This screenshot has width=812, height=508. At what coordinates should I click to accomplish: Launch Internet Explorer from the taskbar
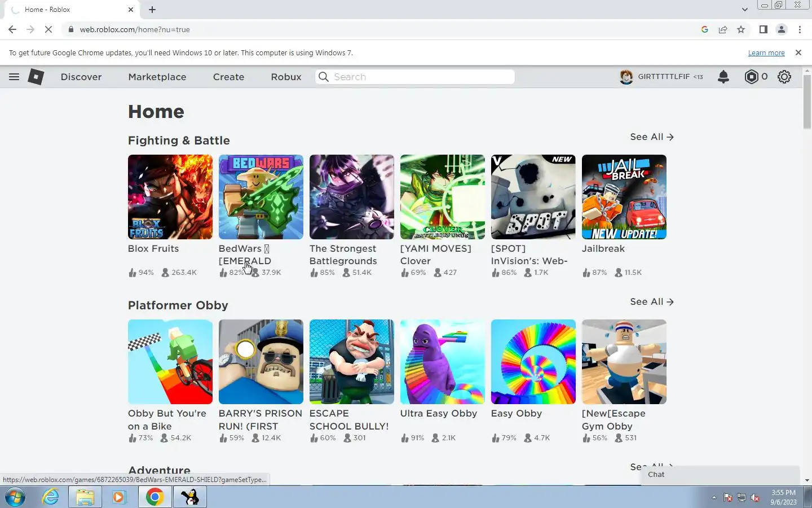(51, 497)
